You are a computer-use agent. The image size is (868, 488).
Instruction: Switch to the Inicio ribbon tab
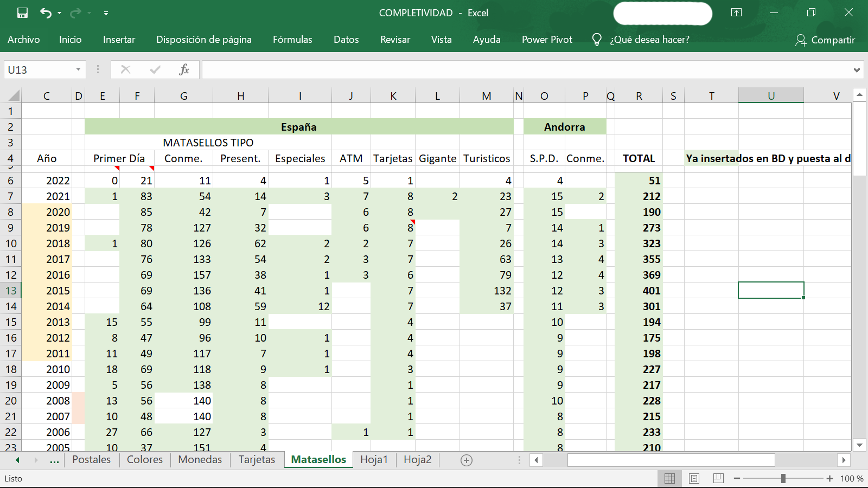(x=71, y=40)
